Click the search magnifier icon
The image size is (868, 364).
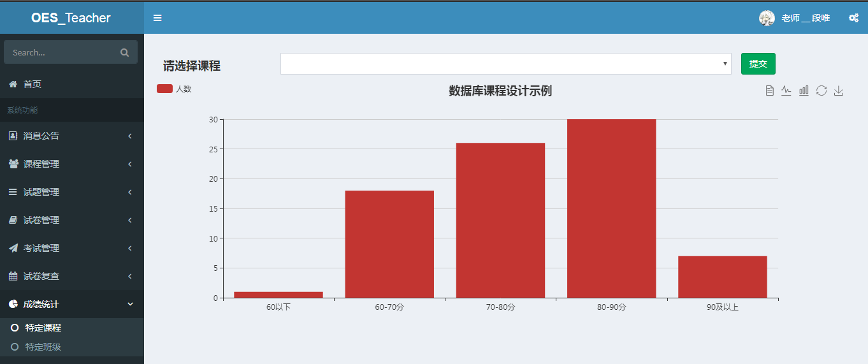(x=124, y=53)
